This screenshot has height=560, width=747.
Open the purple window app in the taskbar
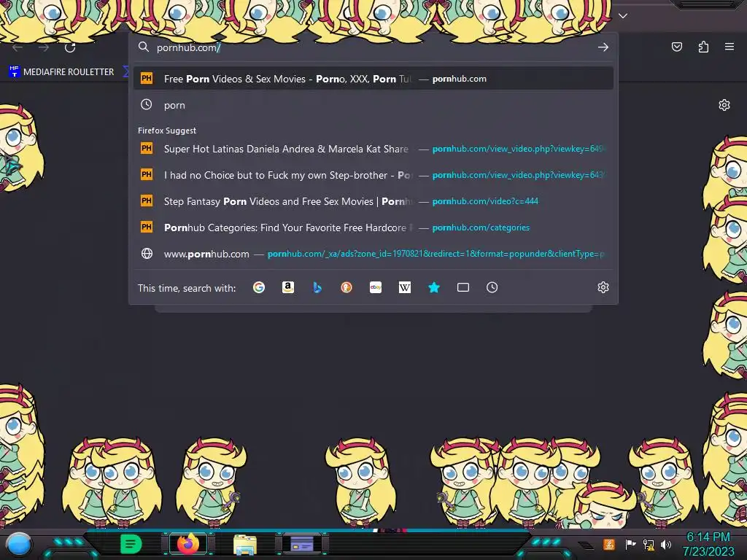(302, 544)
